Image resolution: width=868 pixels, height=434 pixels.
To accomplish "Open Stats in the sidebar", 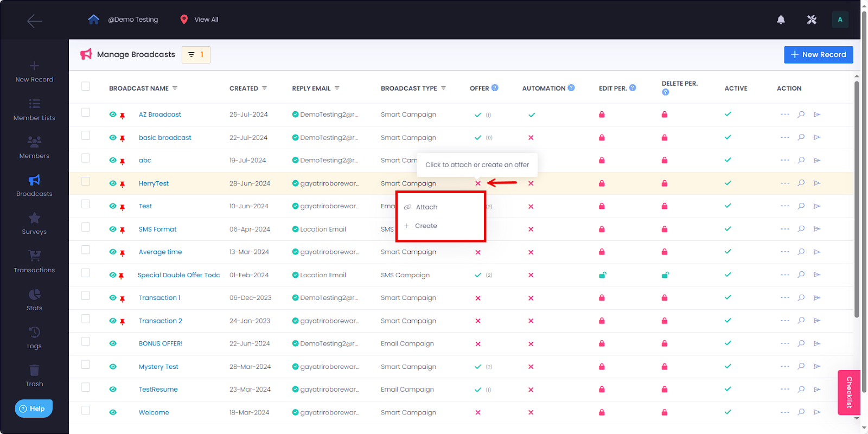I will [34, 300].
